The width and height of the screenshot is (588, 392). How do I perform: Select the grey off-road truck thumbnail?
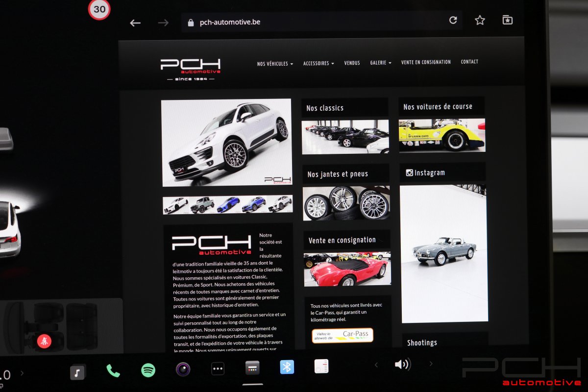pos(202,205)
